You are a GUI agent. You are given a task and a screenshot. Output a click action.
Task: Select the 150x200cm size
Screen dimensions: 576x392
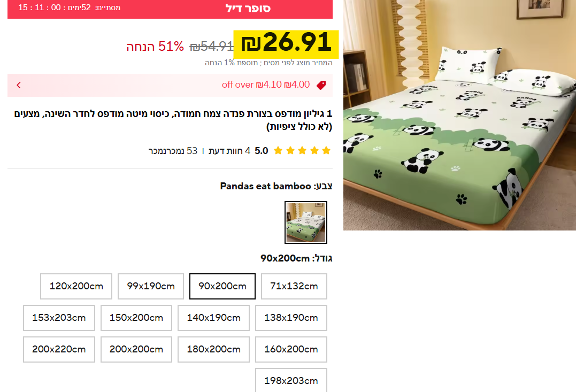coord(136,318)
